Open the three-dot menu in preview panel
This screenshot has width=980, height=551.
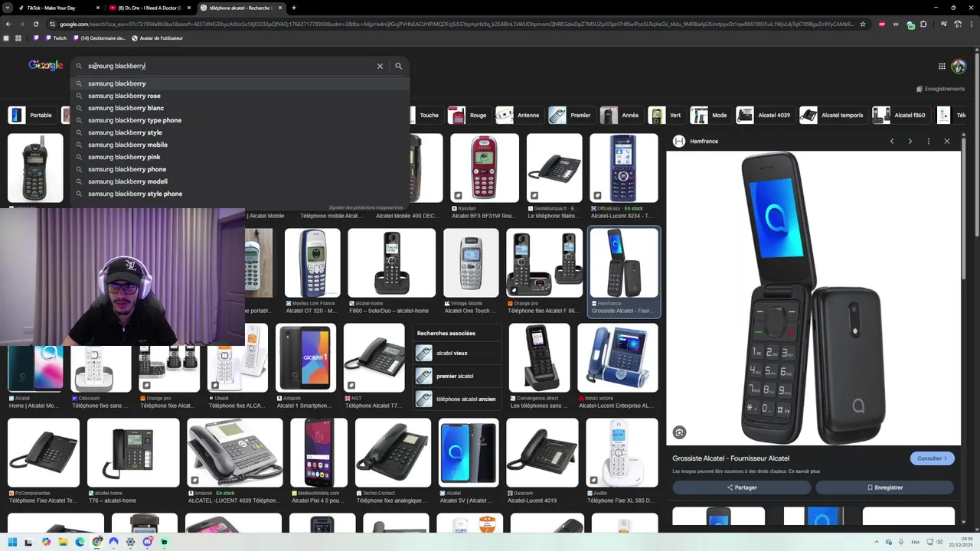point(928,142)
